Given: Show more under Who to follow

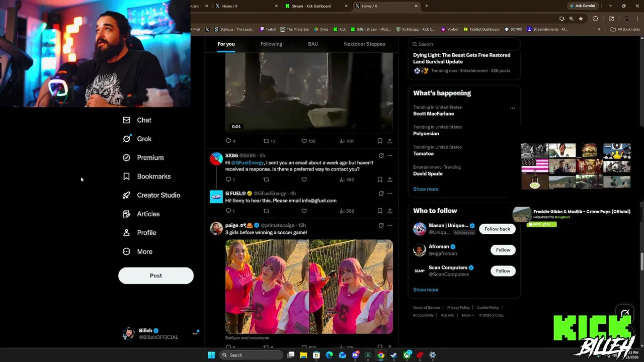Looking at the screenshot, I should (426, 290).
